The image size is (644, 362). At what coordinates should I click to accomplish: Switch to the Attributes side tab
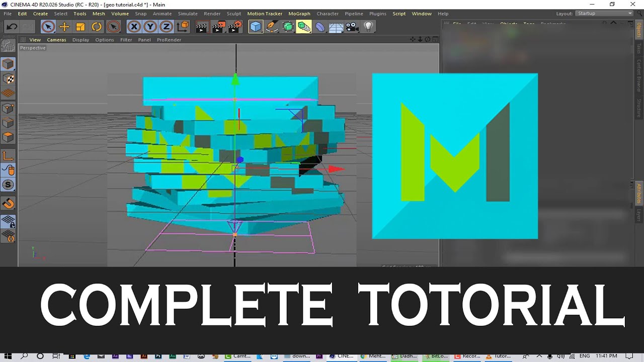[639, 194]
